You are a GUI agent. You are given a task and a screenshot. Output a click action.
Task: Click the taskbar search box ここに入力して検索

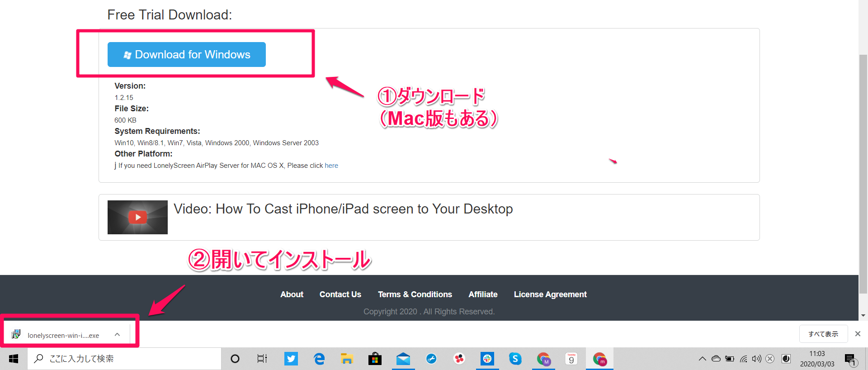coord(124,359)
